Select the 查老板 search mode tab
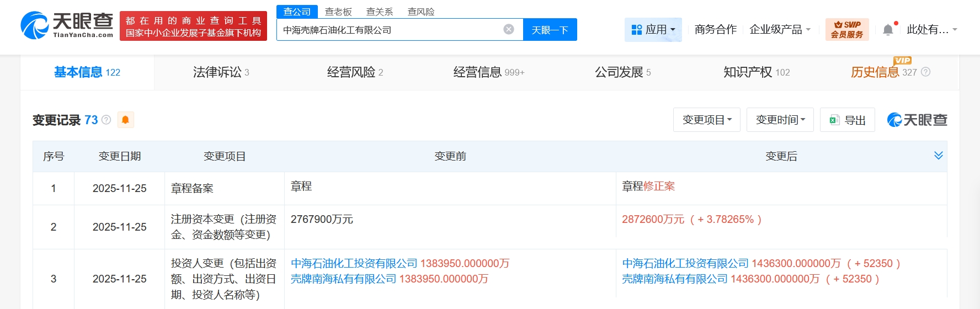Image resolution: width=980 pixels, height=309 pixels. click(x=338, y=12)
